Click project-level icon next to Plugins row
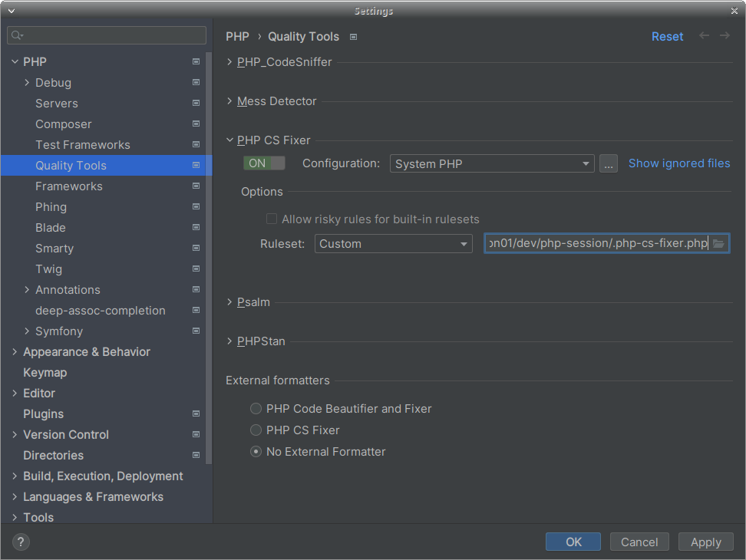The width and height of the screenshot is (746, 560). tap(196, 413)
